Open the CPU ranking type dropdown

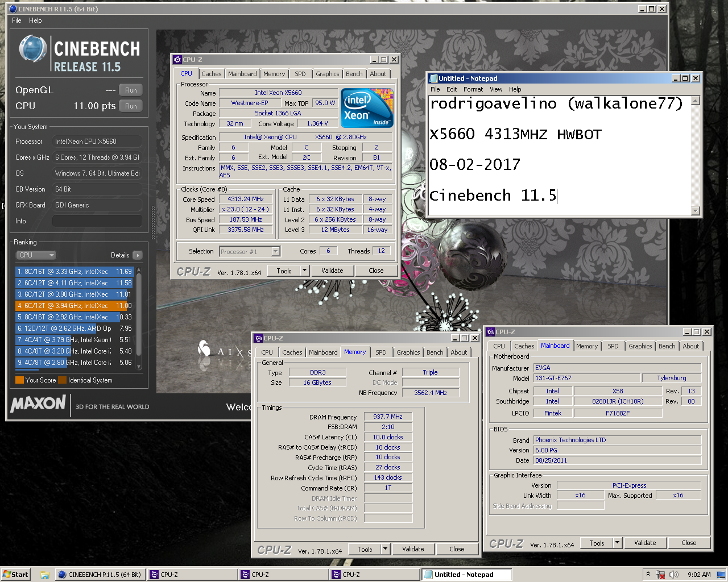coord(36,255)
